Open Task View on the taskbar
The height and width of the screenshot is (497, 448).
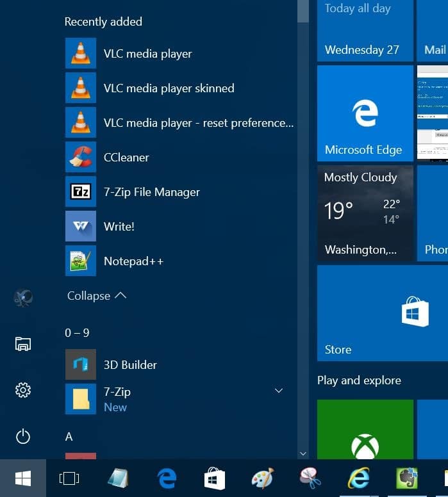click(x=69, y=478)
